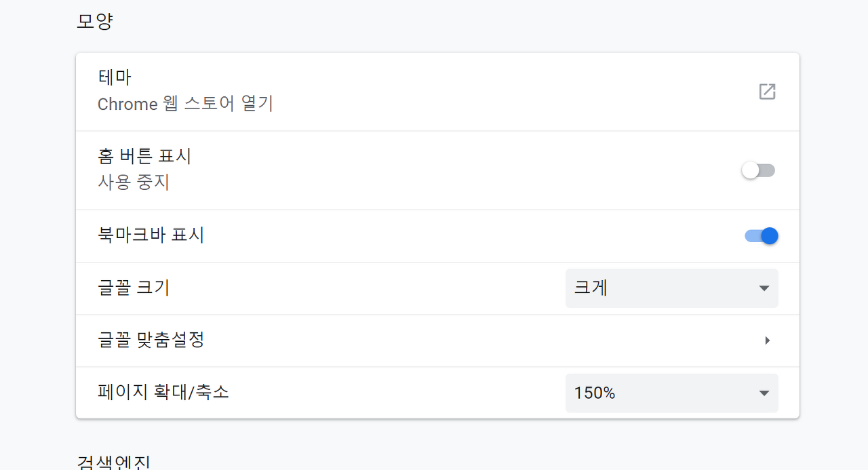Image resolution: width=868 pixels, height=470 pixels.
Task: Select the 홈 버튼 표시 row label
Action: pyautogui.click(x=144, y=156)
